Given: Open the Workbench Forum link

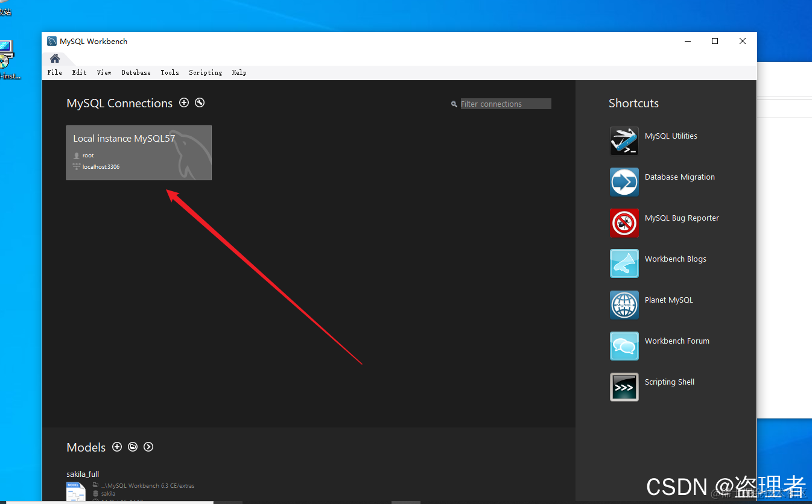Looking at the screenshot, I should 677,341.
